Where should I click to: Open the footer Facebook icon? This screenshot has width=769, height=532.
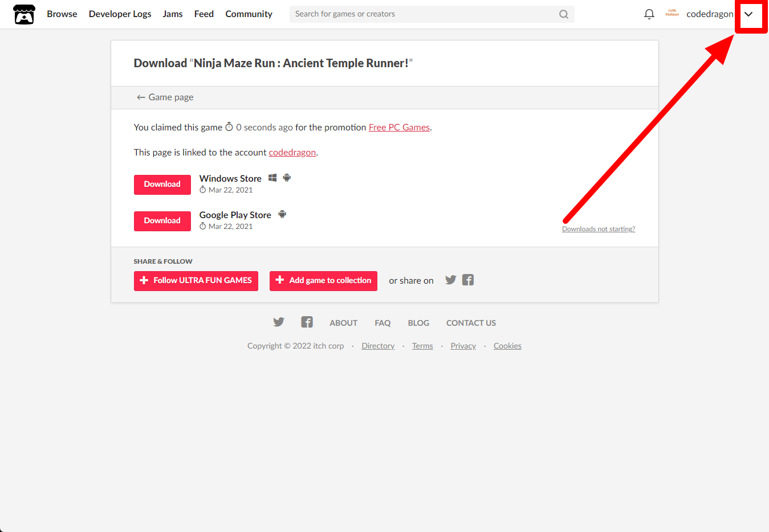[307, 322]
